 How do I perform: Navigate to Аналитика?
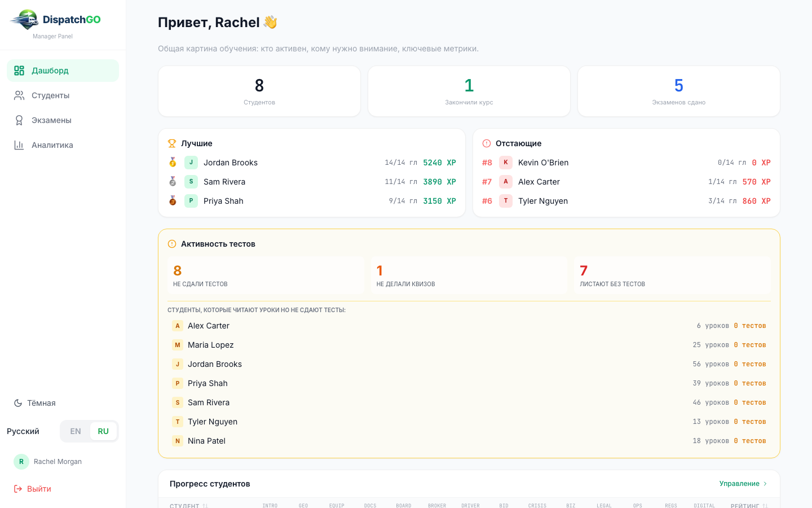63,145
